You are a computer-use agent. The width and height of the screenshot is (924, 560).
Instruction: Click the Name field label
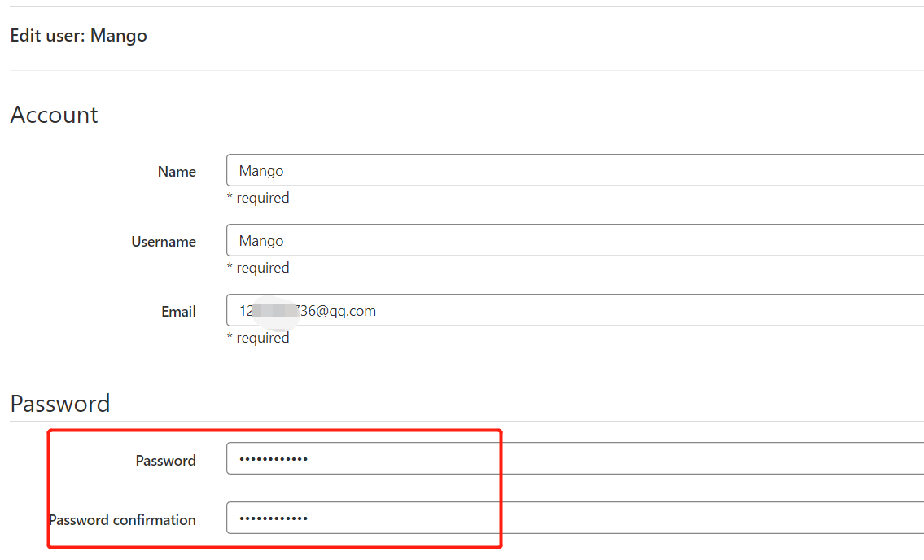click(177, 172)
